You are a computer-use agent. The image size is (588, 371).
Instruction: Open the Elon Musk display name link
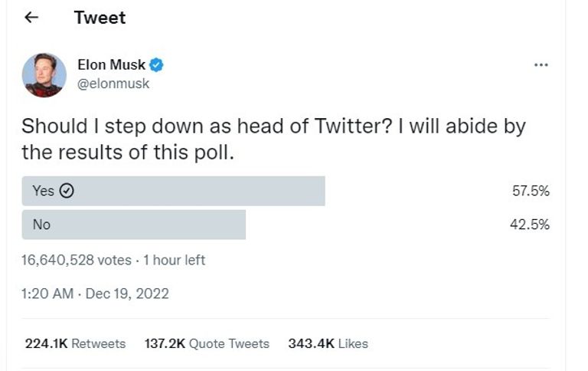pos(112,65)
